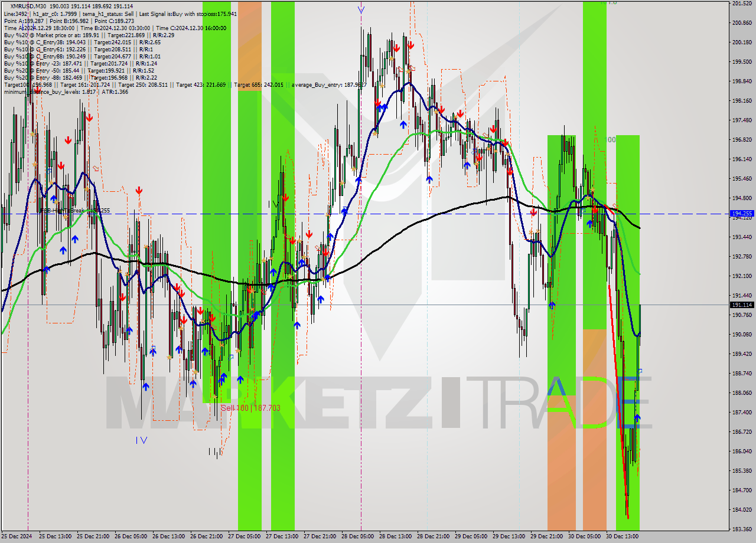Click price axis label 188.740
Image resolution: width=756 pixels, height=543 pixels.
pos(741,374)
